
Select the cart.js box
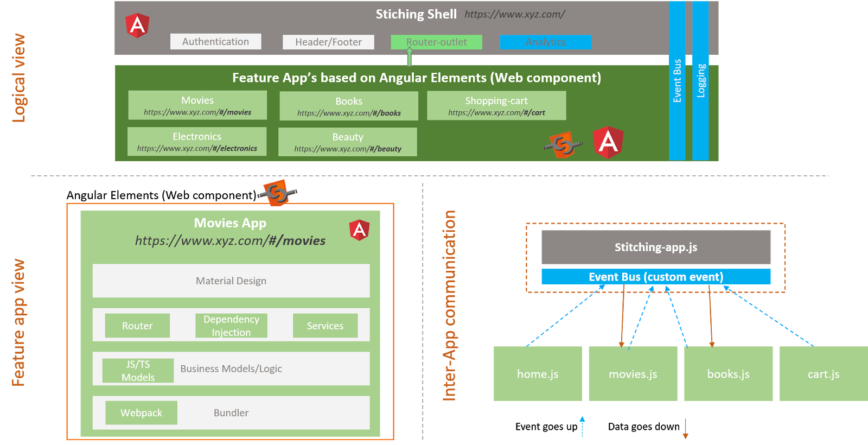(x=824, y=374)
